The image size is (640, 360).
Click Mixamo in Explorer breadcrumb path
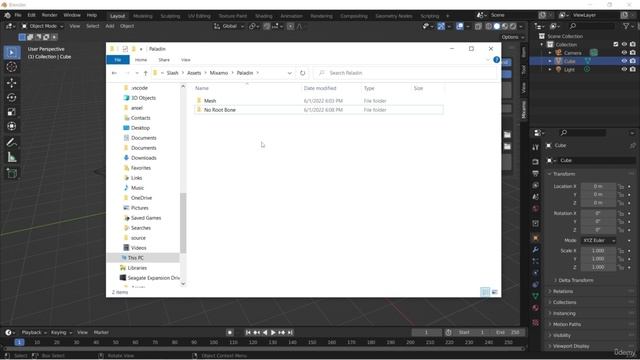tap(219, 73)
